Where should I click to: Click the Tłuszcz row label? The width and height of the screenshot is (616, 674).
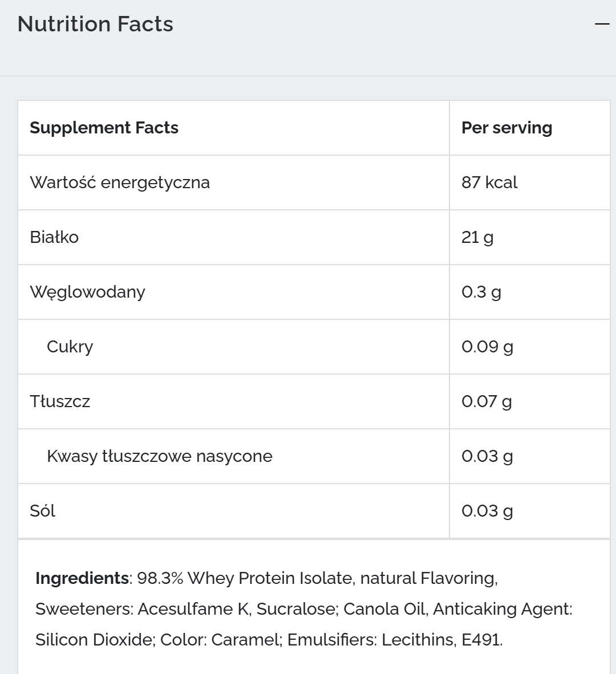click(60, 401)
